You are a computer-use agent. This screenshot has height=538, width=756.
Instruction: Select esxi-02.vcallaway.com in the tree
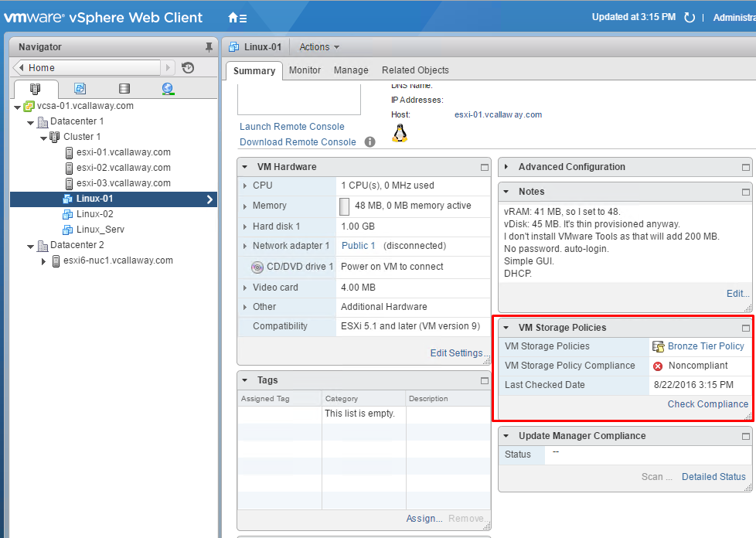tap(124, 168)
